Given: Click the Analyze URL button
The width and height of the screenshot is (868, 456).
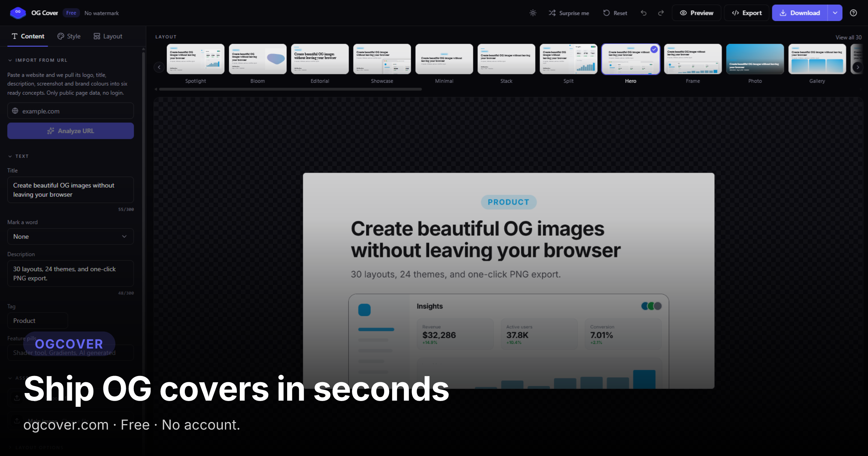Looking at the screenshot, I should [71, 131].
